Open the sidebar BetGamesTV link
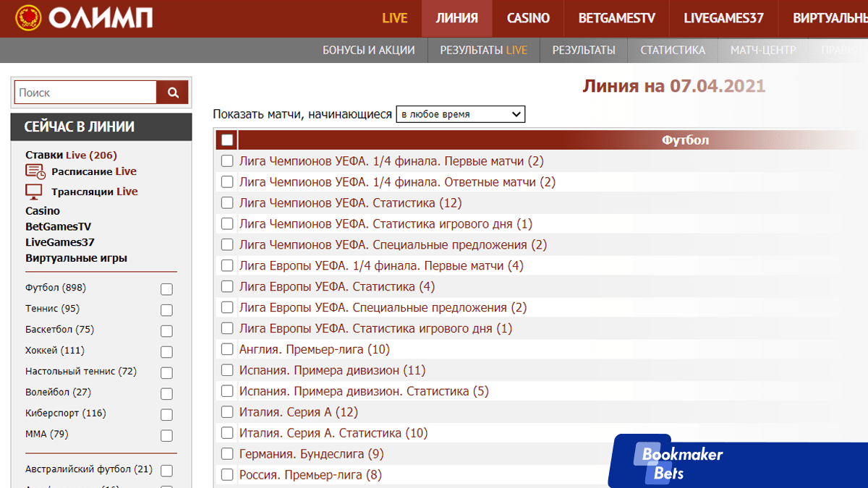The height and width of the screenshot is (488, 868). (59, 227)
